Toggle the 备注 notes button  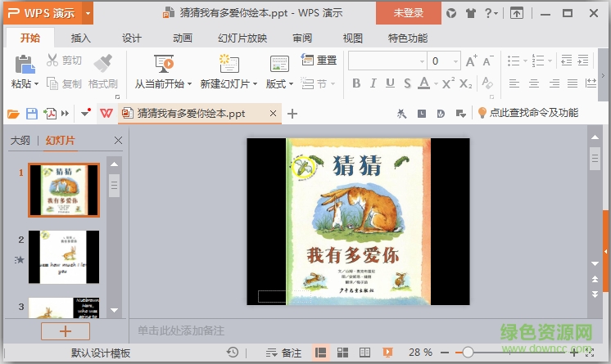point(284,353)
